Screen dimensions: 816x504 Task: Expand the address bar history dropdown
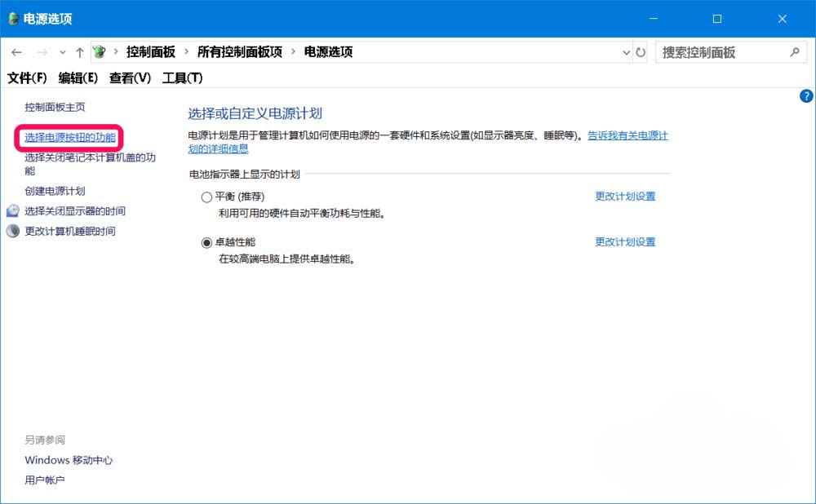point(626,52)
